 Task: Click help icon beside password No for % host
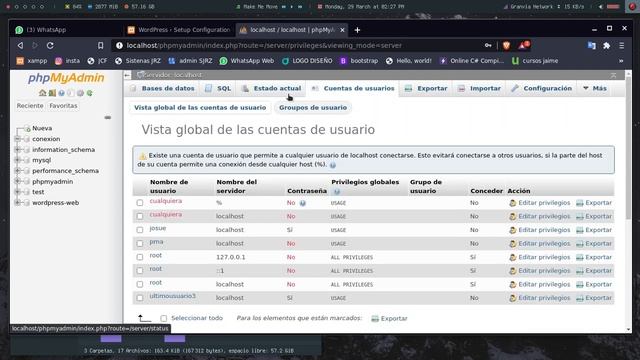pyautogui.click(x=302, y=203)
